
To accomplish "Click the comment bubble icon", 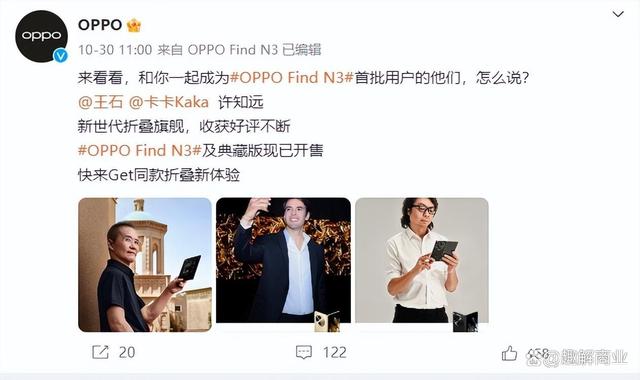I will coord(304,352).
